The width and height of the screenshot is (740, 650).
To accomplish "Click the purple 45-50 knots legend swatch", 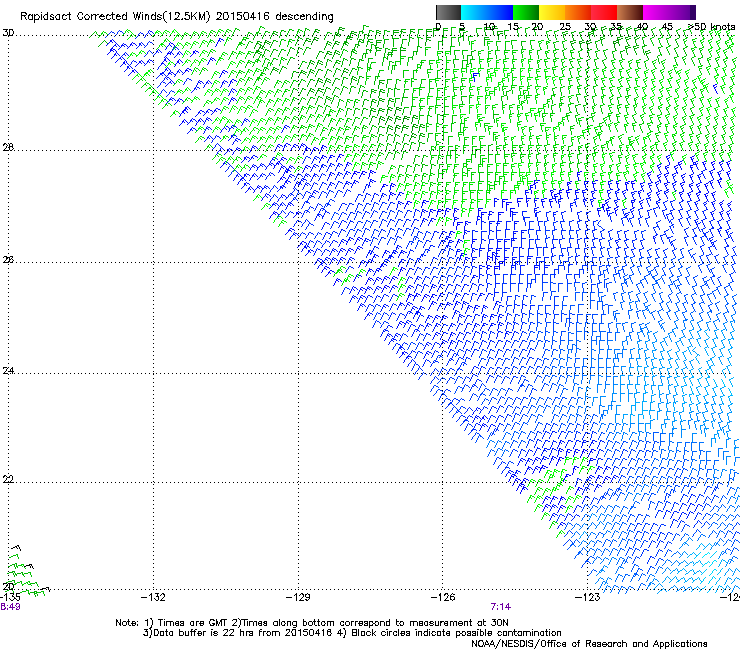I will 682,12.
